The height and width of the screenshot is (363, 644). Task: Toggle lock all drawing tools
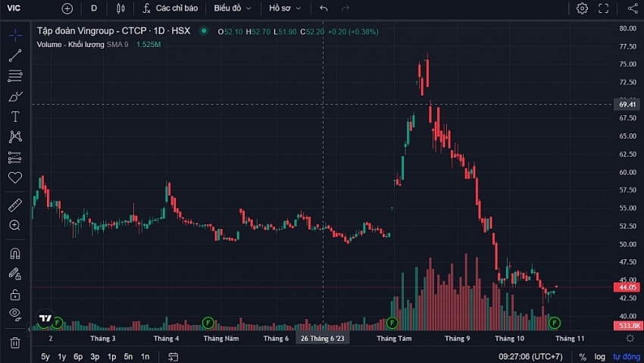coord(15,295)
